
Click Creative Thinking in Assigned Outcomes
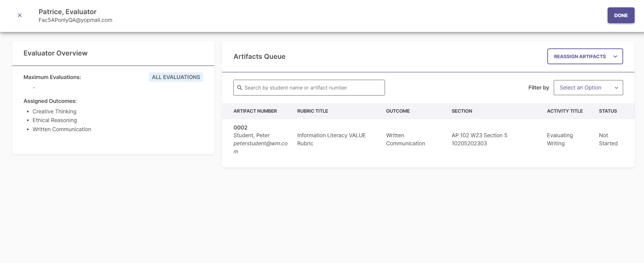(55, 111)
